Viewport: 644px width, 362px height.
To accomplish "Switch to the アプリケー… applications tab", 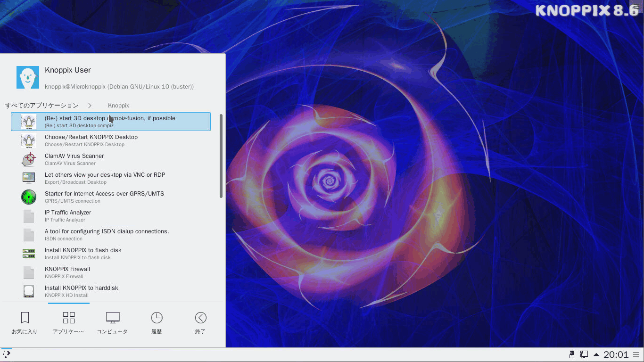I will [68, 323].
